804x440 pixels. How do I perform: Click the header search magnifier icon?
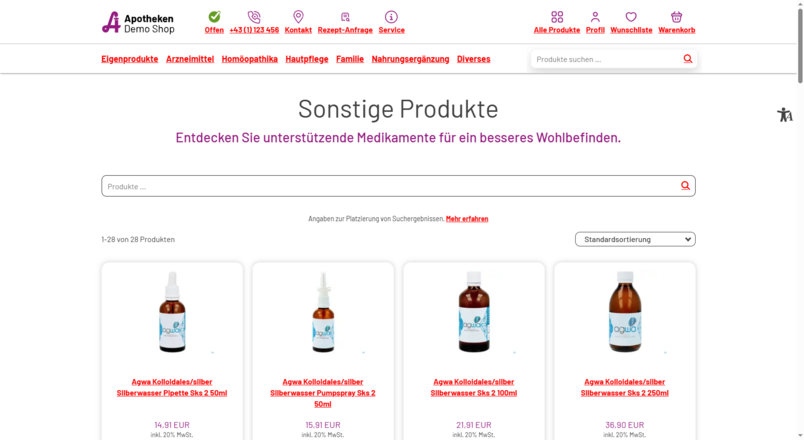click(x=688, y=59)
